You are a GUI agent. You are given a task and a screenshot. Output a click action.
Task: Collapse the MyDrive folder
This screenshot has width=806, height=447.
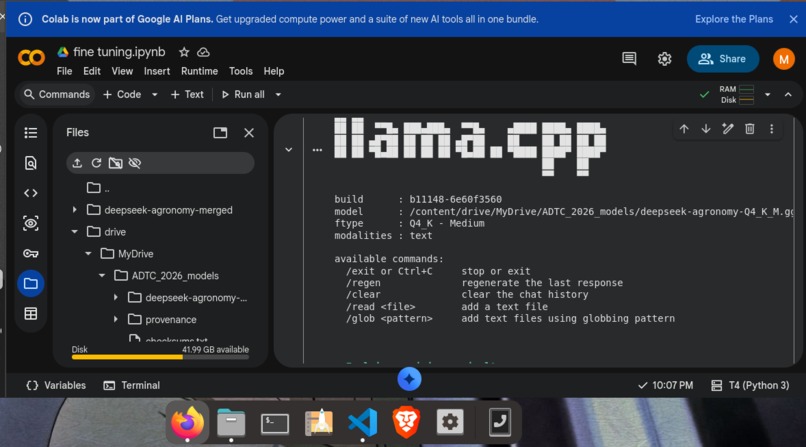pyautogui.click(x=88, y=254)
